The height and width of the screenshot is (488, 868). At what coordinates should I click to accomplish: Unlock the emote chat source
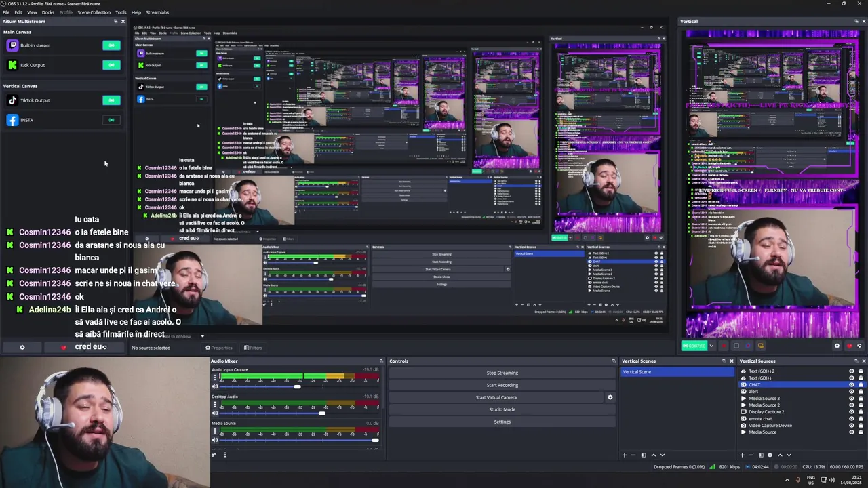point(861,419)
